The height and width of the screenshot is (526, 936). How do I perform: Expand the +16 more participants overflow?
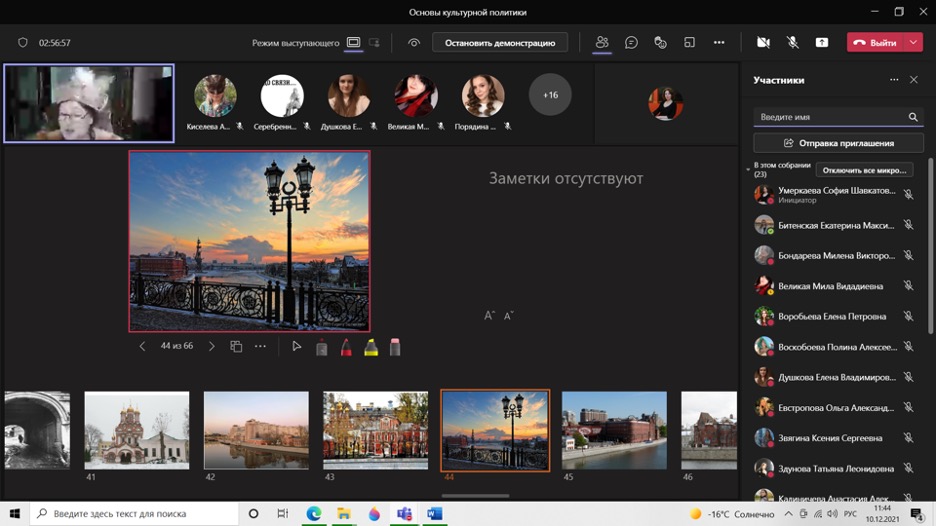(550, 95)
